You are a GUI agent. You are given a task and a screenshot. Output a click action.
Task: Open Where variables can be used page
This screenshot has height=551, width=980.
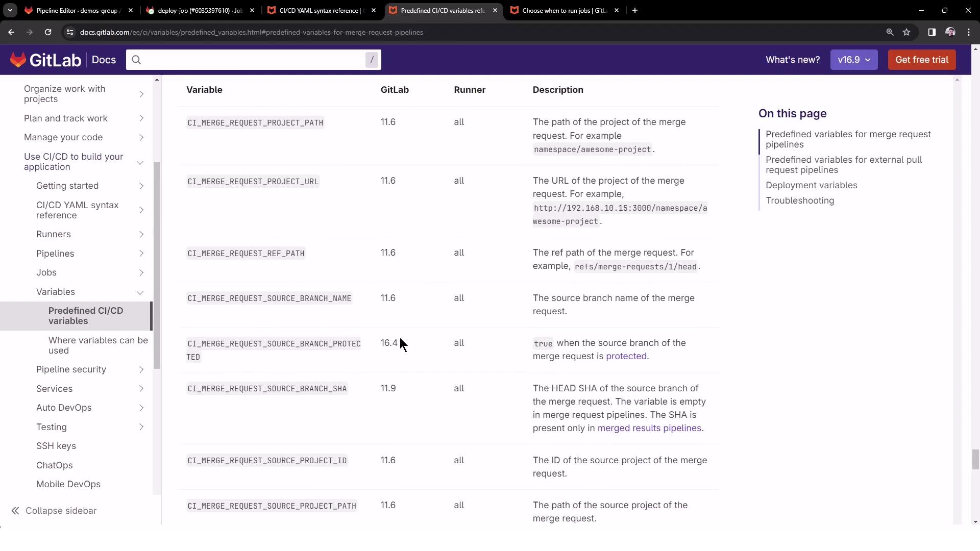98,345
